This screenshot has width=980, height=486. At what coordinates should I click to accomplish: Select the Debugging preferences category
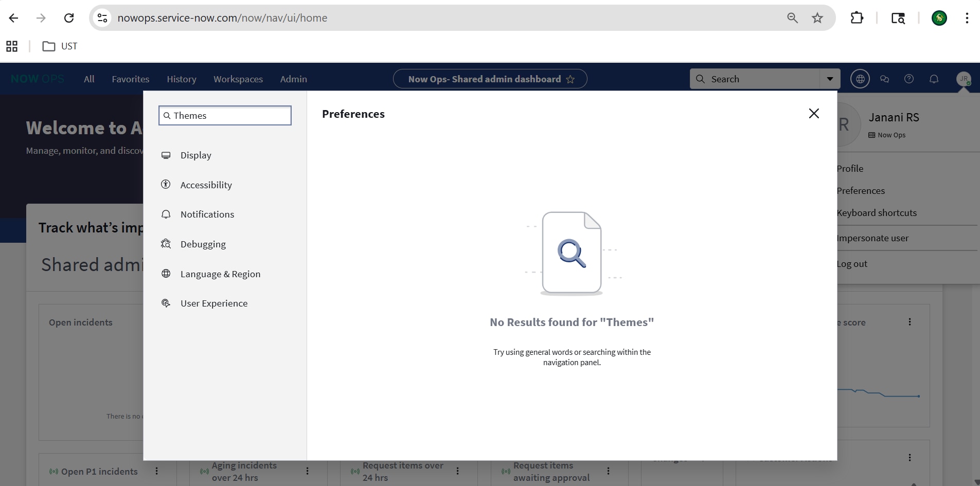(x=203, y=244)
